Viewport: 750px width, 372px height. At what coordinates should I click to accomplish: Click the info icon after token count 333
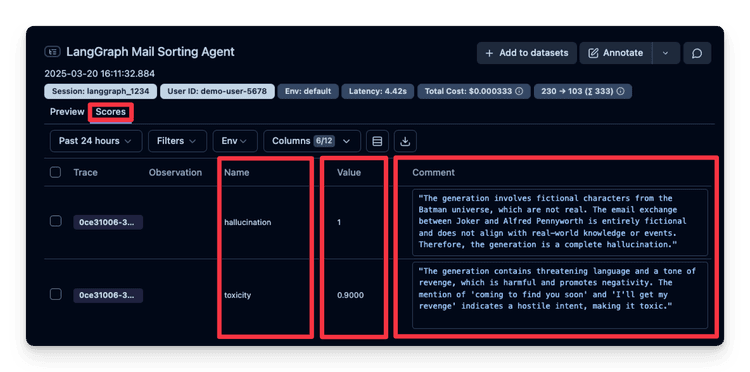coord(620,91)
